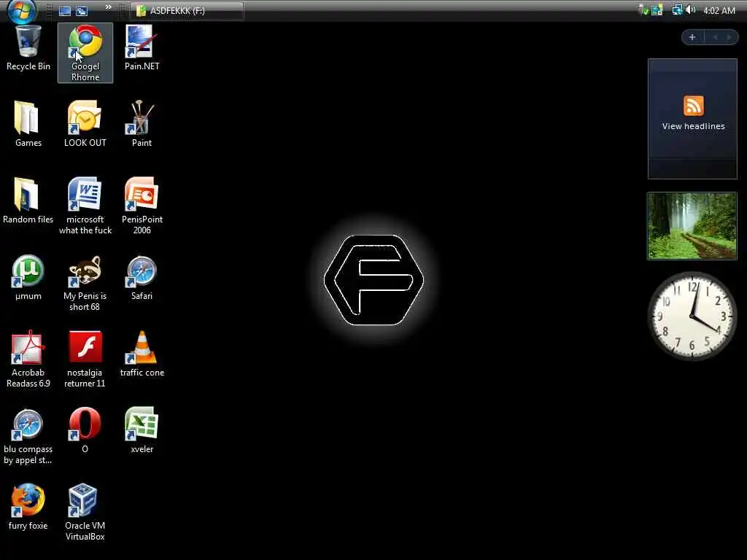Open the Random files folder
The height and width of the screenshot is (560, 747).
coord(28,201)
